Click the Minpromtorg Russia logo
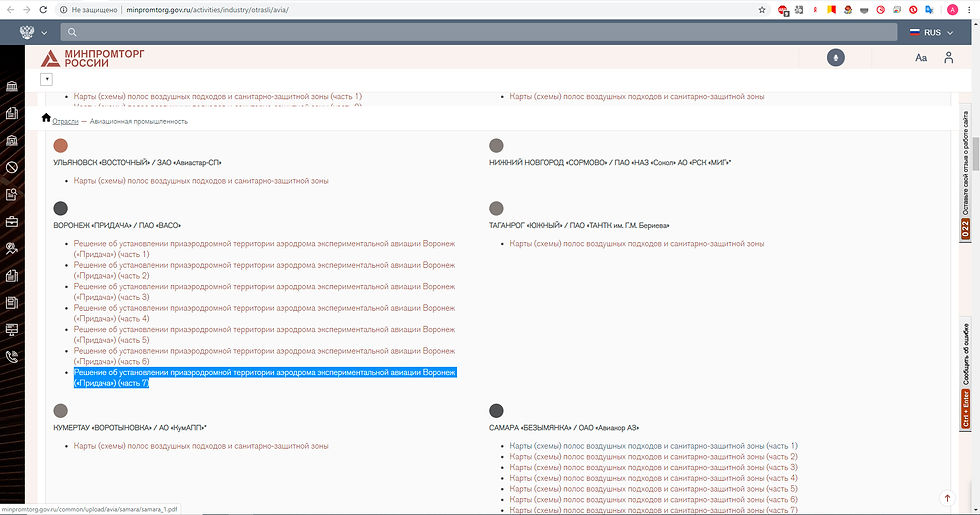 (92, 58)
